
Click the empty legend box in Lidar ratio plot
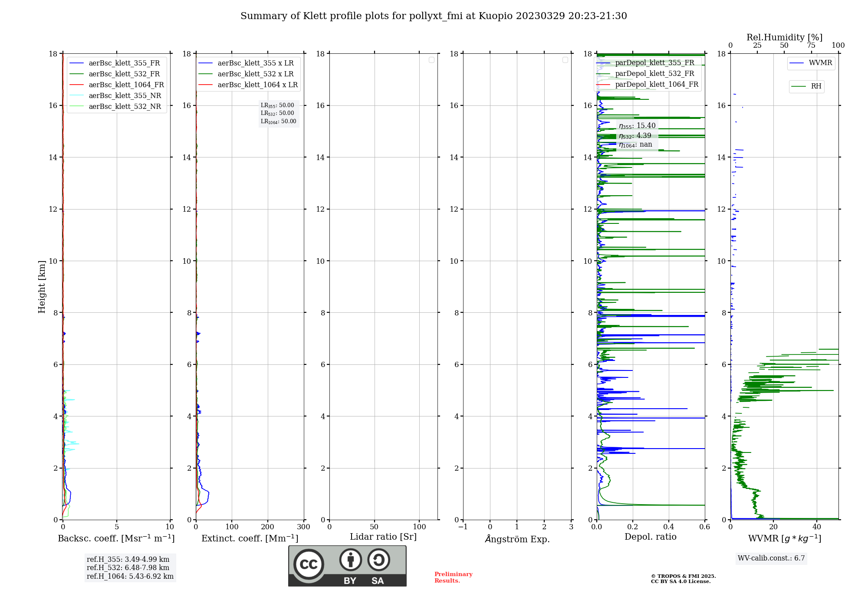point(431,60)
